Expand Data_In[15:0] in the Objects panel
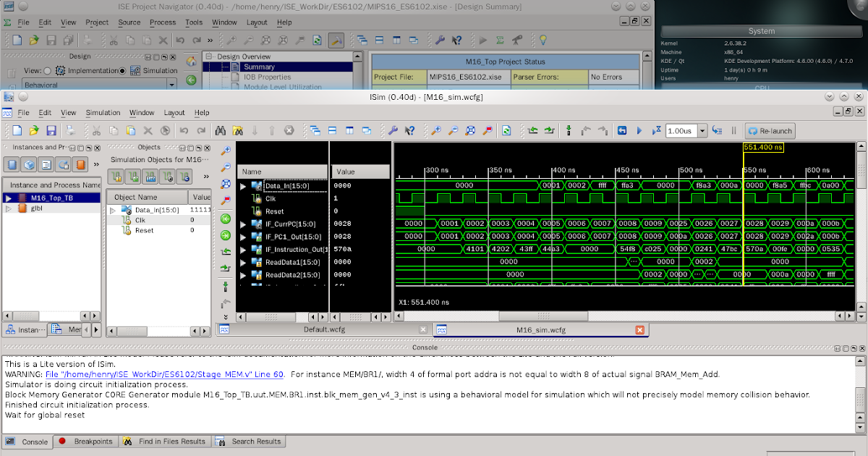Screen dimensions: 868x456 [x=112, y=210]
